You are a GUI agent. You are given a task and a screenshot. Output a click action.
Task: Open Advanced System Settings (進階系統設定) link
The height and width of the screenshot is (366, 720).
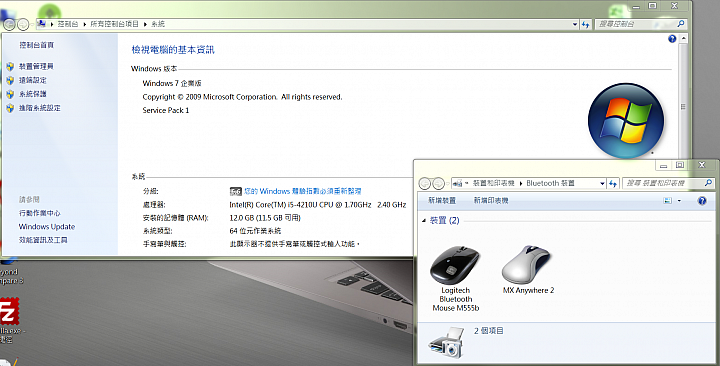[39, 108]
